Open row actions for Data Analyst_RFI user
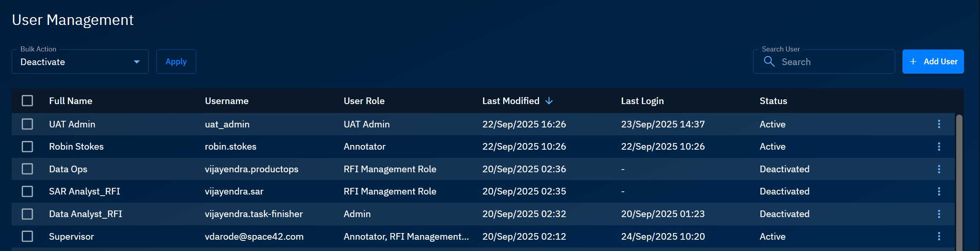The image size is (980, 251). click(x=939, y=214)
